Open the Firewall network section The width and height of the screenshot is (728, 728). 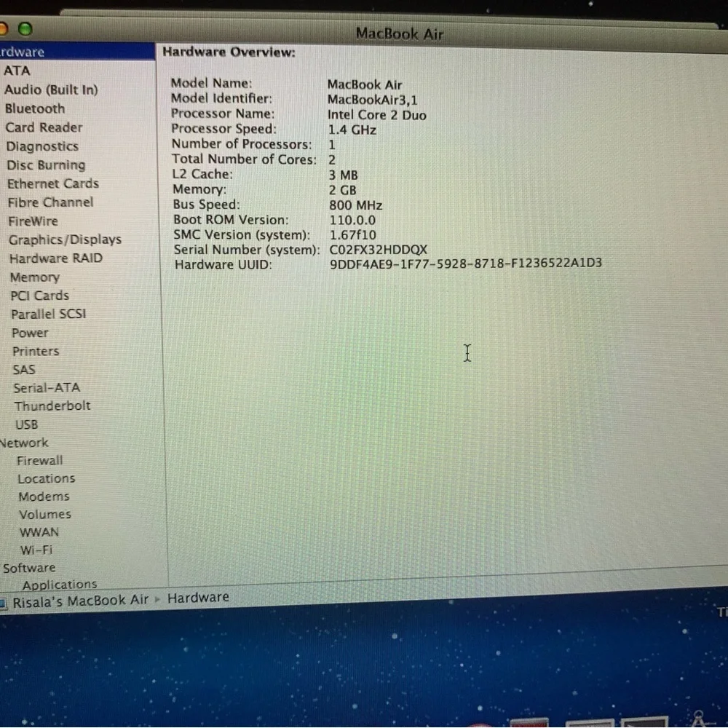pos(39,461)
